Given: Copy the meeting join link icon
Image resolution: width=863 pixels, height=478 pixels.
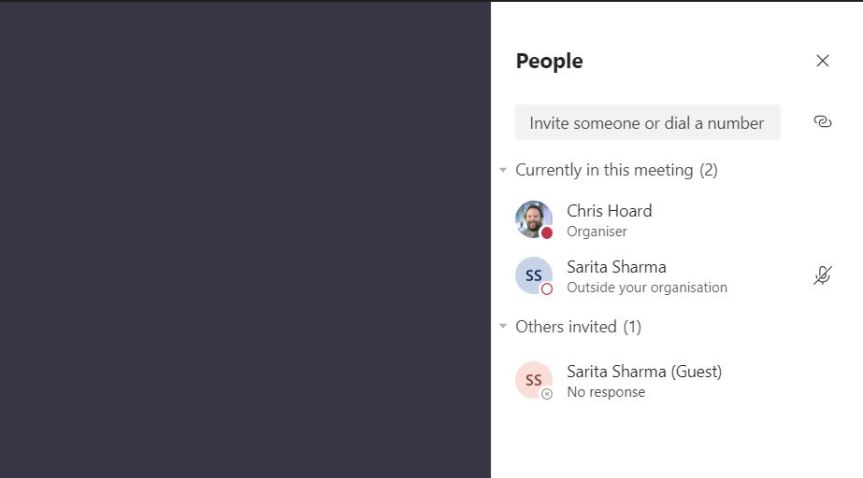Looking at the screenshot, I should click(822, 122).
